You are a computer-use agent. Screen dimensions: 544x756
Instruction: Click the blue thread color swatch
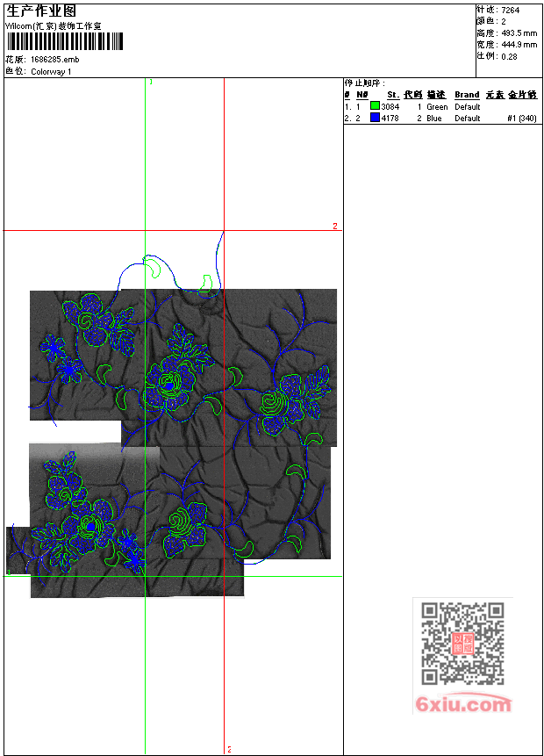375,118
